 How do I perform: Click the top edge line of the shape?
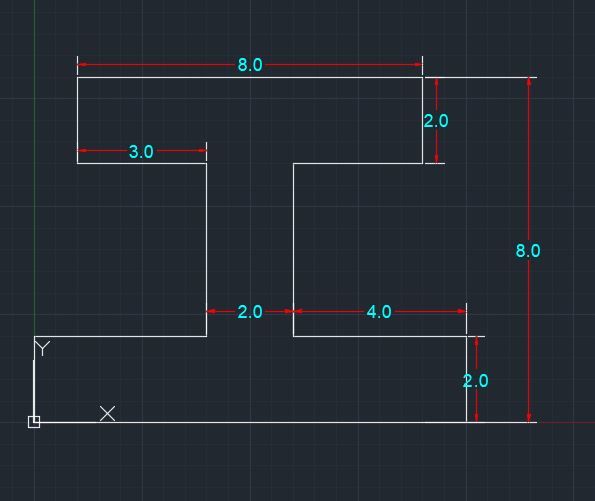point(250,77)
